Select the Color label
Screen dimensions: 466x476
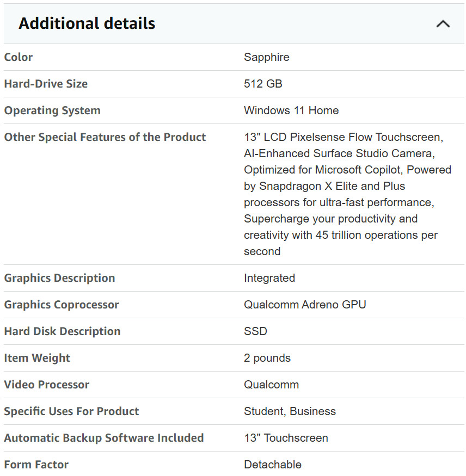point(18,57)
